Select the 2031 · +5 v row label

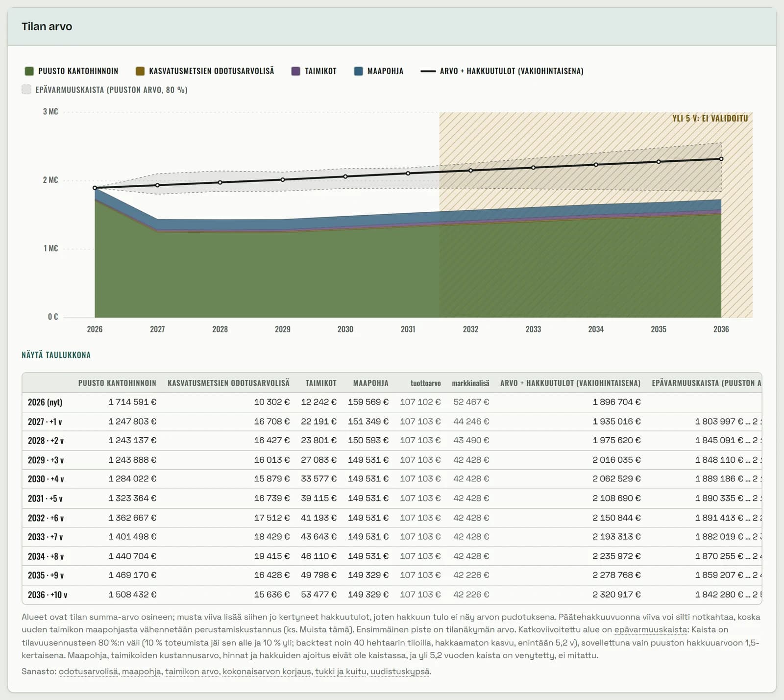45,499
